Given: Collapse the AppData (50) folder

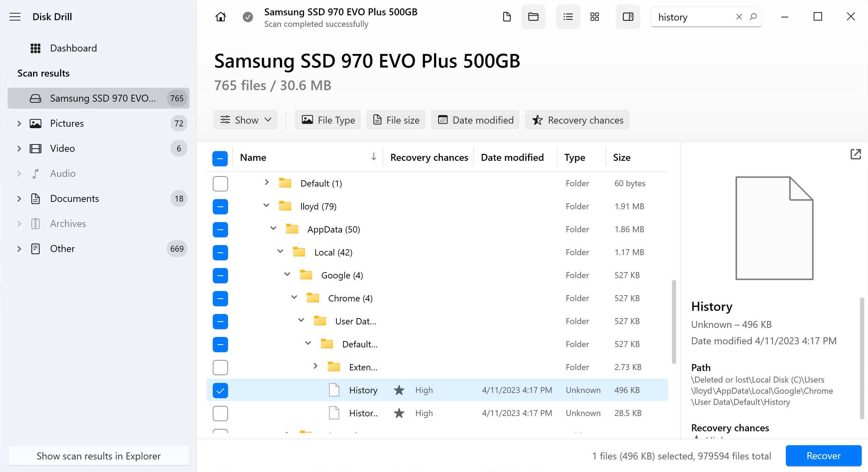Looking at the screenshot, I should [273, 228].
